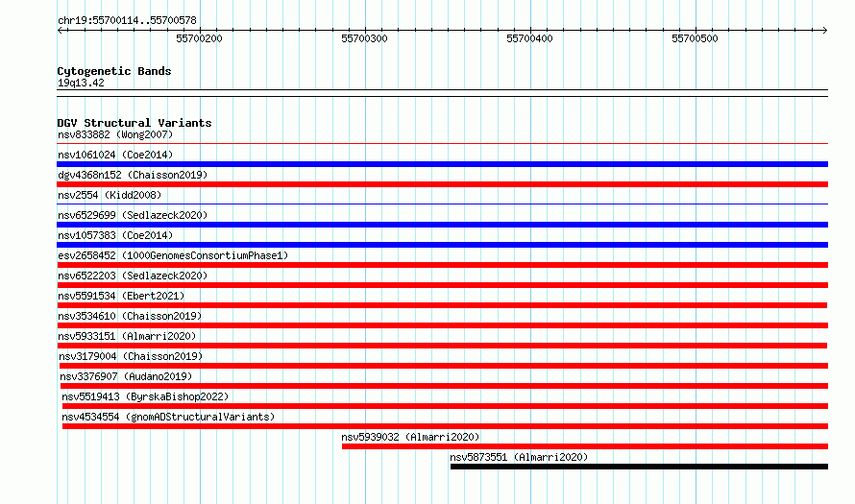Click the thin red nsv833882 variant line

442,144
